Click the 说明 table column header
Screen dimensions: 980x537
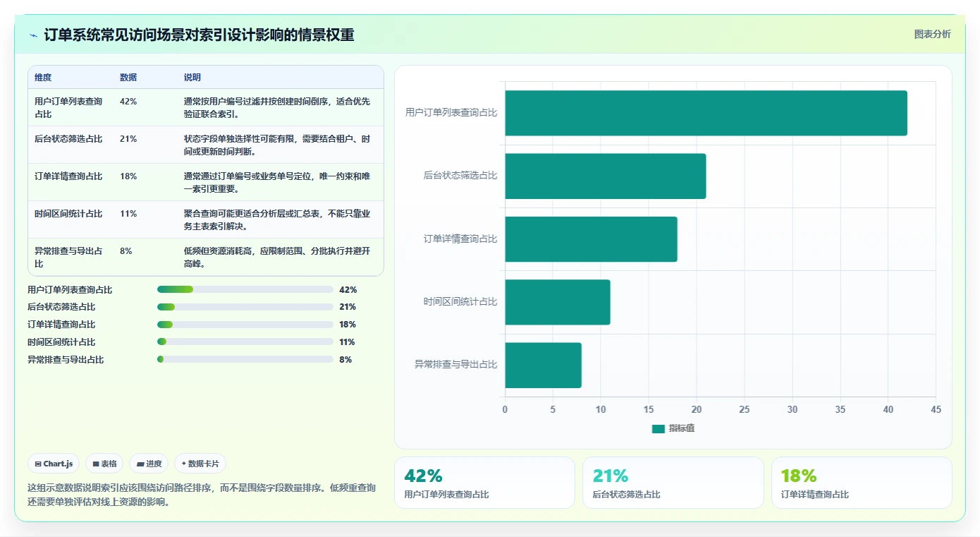[192, 78]
